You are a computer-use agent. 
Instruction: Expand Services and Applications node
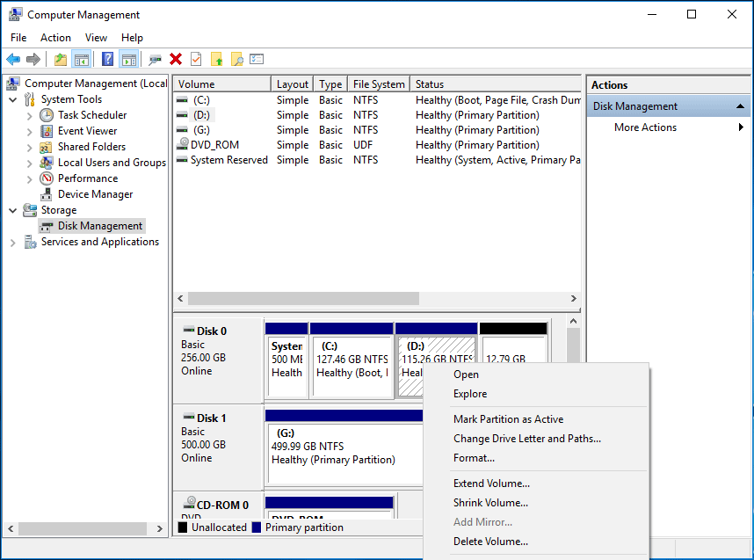click(13, 243)
